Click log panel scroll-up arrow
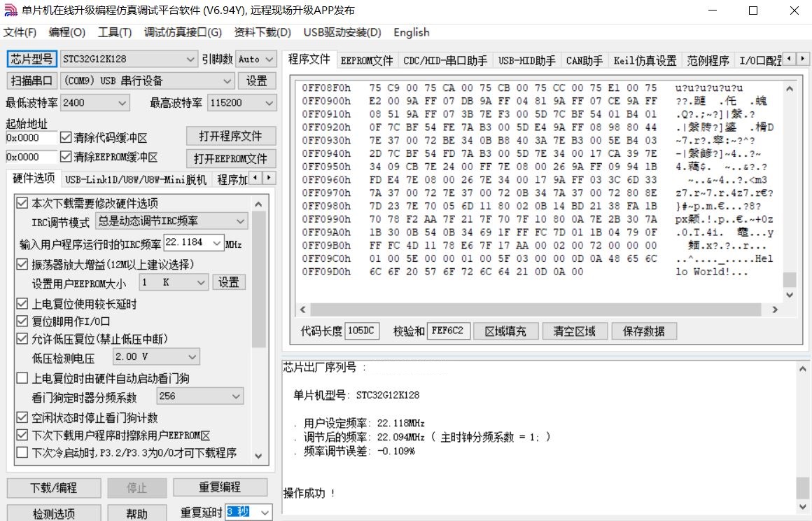Viewport: 812px width, 521px height. pyautogui.click(x=802, y=369)
